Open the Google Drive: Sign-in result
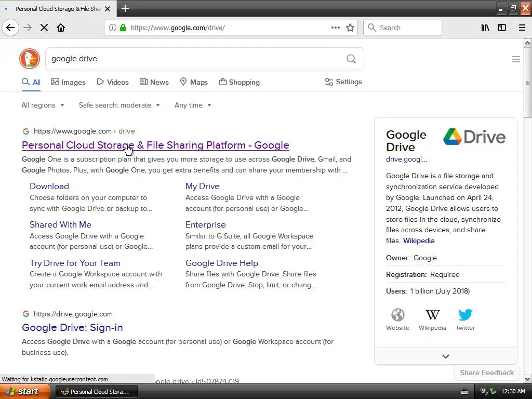532x399 pixels. 72,327
